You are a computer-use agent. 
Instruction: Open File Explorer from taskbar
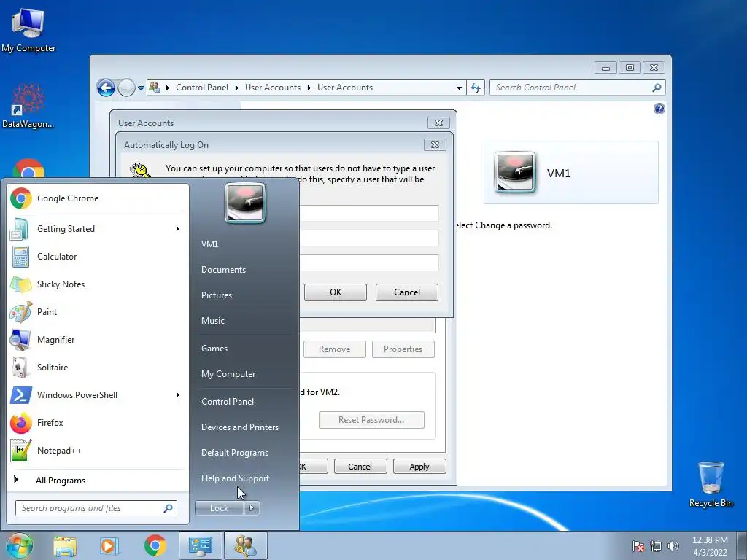click(65, 545)
